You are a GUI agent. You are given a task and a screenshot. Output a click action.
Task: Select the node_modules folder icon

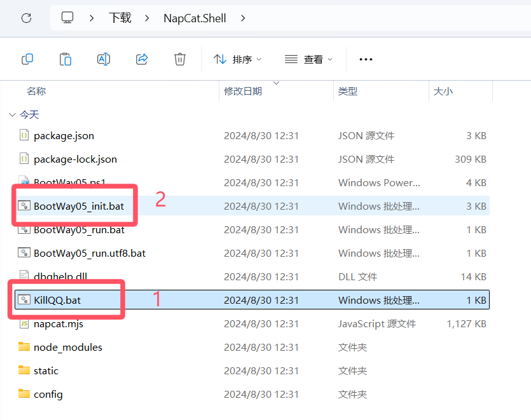[24, 347]
